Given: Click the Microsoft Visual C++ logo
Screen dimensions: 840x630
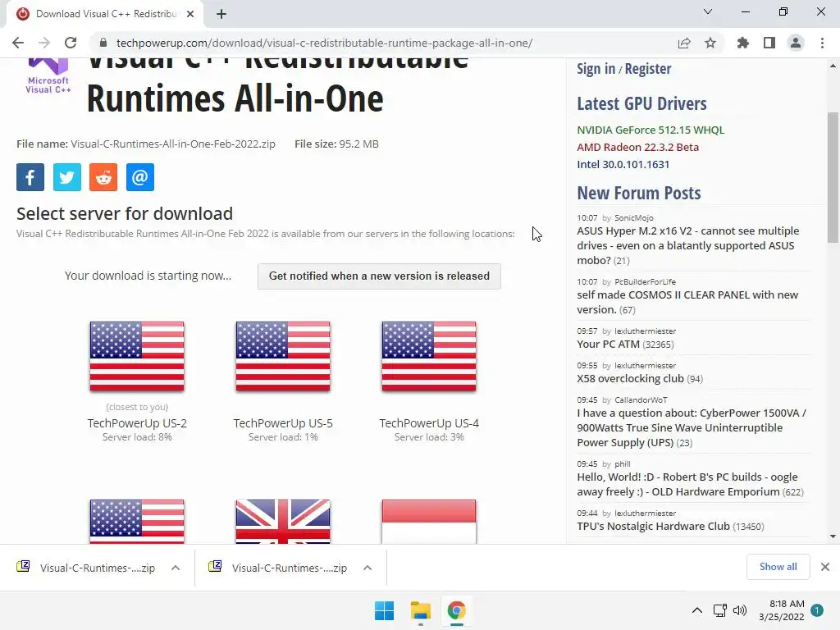Looking at the screenshot, I should click(x=48, y=76).
